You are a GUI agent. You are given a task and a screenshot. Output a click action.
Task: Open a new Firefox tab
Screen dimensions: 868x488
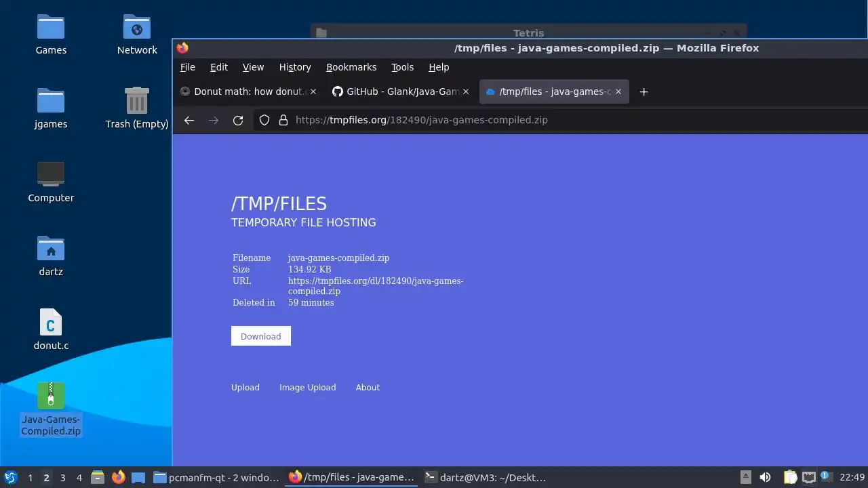pyautogui.click(x=644, y=91)
